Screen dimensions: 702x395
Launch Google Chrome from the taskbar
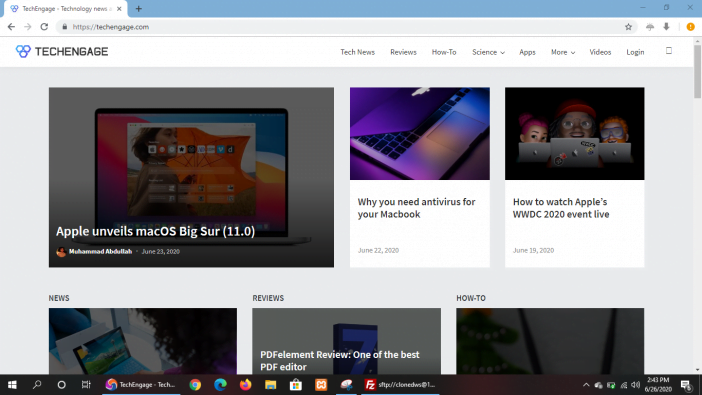tap(195, 385)
